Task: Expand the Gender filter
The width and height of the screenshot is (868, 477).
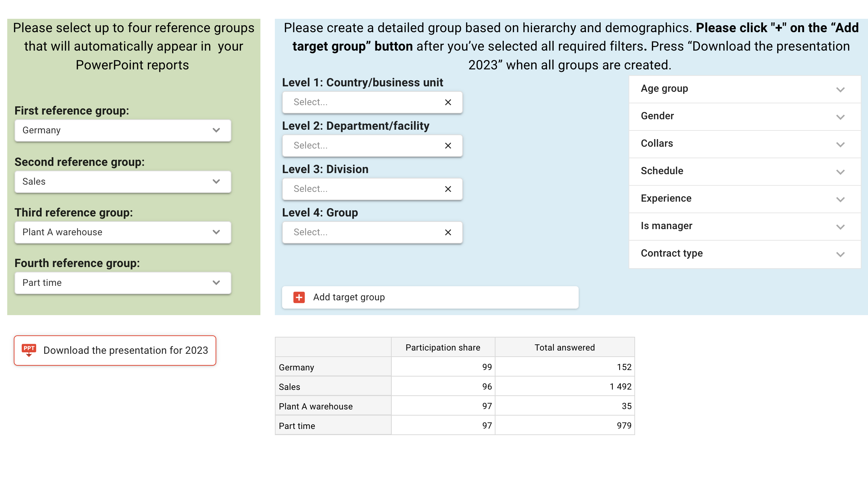Action: [x=745, y=117]
